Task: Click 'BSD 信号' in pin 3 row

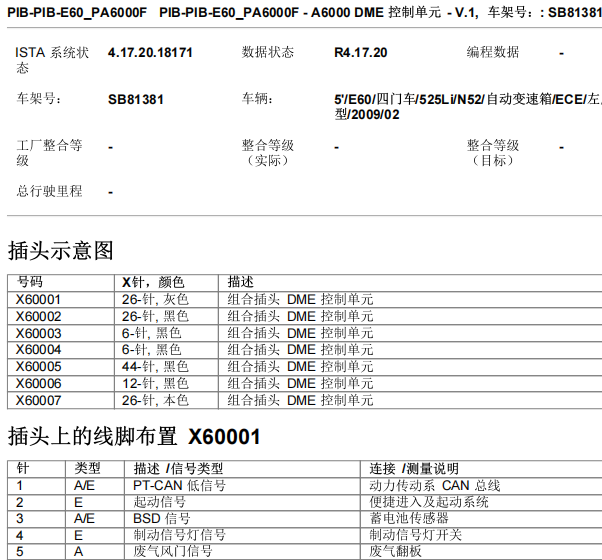Action: [162, 519]
